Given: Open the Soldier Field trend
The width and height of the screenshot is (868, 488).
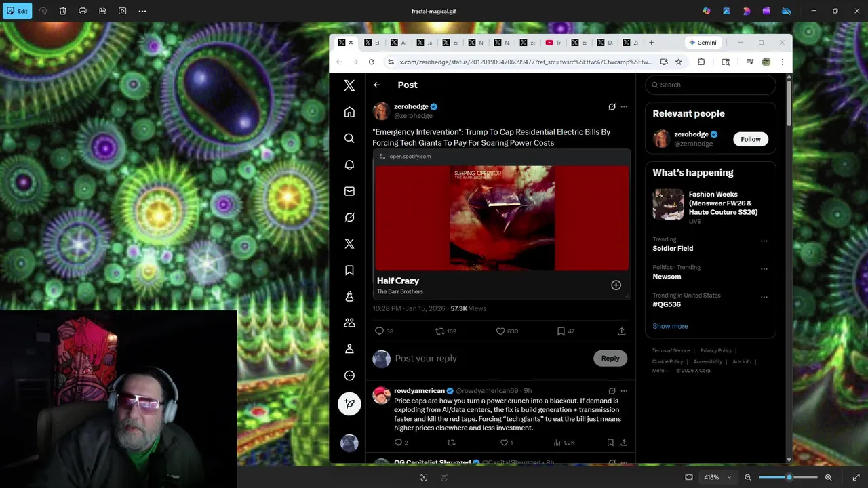Looking at the screenshot, I should 673,248.
